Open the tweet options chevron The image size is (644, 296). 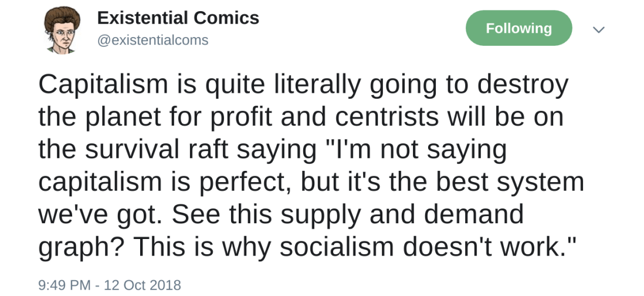pyautogui.click(x=598, y=29)
